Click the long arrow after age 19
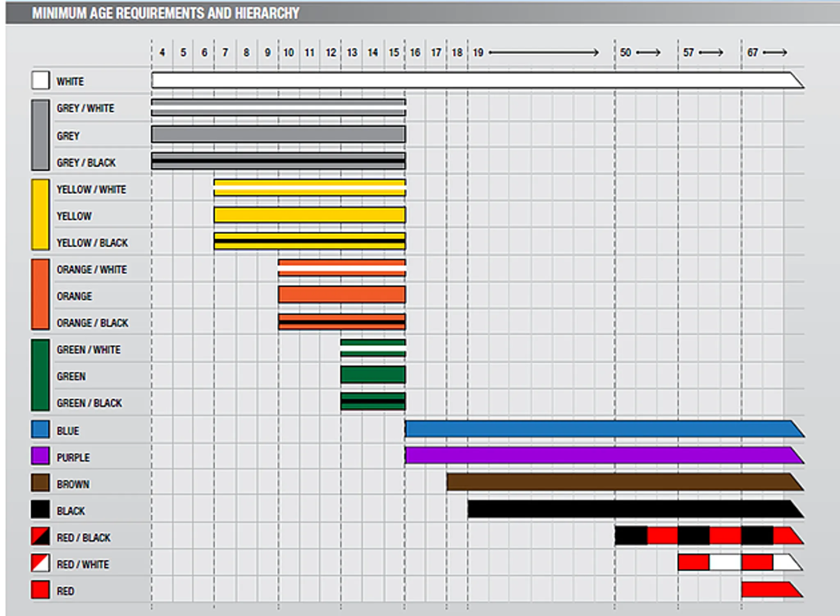The height and width of the screenshot is (616, 840). coord(543,52)
